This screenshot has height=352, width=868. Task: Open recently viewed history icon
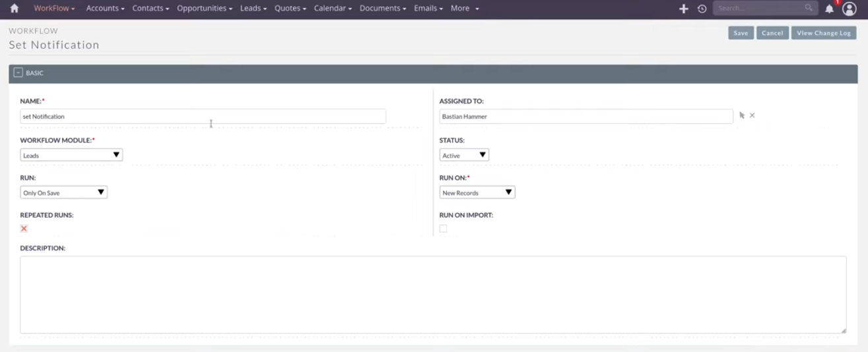702,9
